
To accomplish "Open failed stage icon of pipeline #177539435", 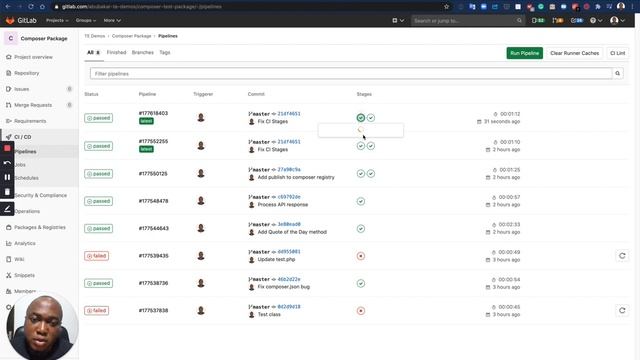I will (x=361, y=256).
